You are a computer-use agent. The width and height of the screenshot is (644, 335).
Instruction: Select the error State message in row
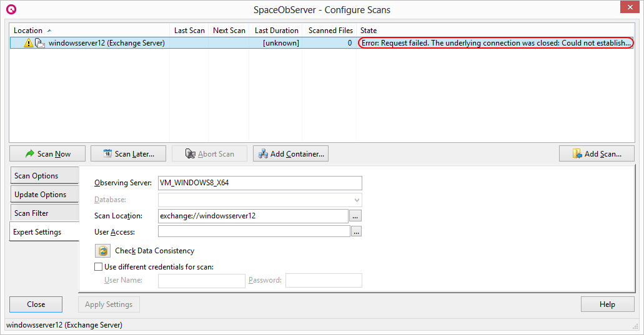tap(495, 43)
